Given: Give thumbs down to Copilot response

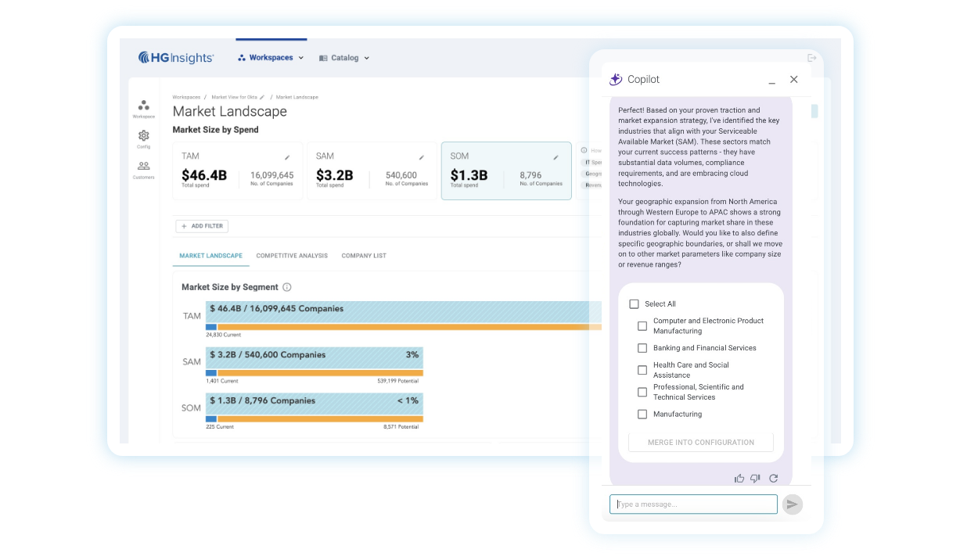Looking at the screenshot, I should 755,478.
